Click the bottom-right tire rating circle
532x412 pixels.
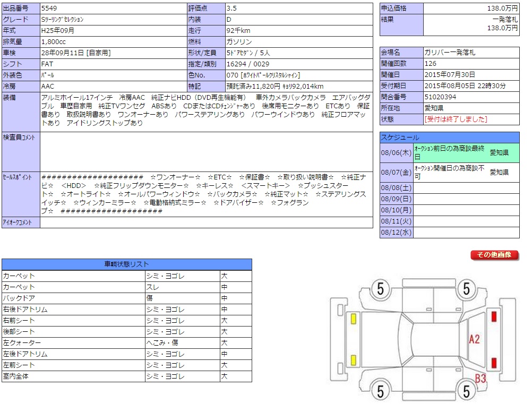(466, 392)
